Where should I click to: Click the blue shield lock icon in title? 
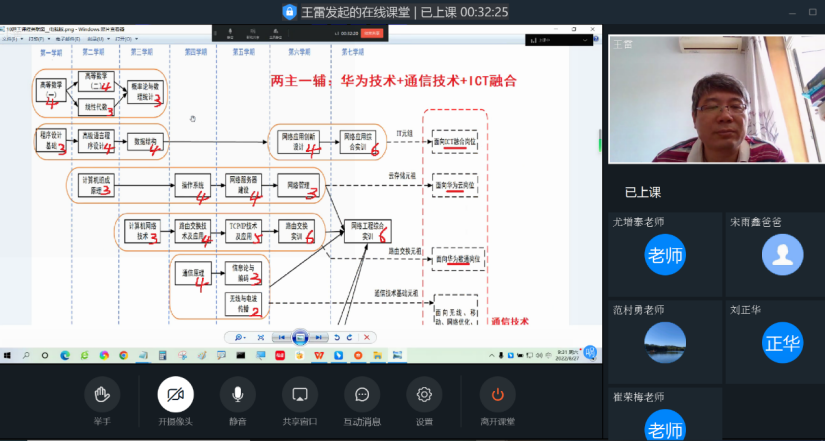tap(289, 12)
